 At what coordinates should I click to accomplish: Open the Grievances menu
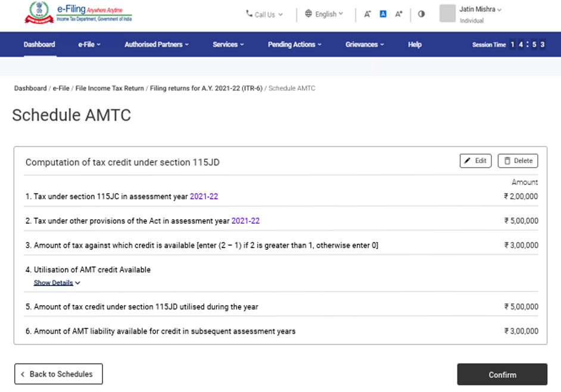click(364, 45)
